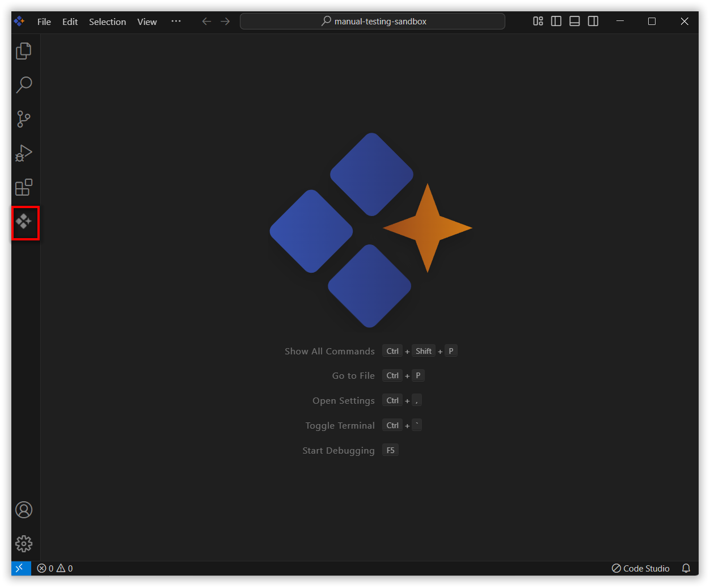This screenshot has height=588, width=710.
Task: Open the Manage gear icon
Action: coord(24,544)
